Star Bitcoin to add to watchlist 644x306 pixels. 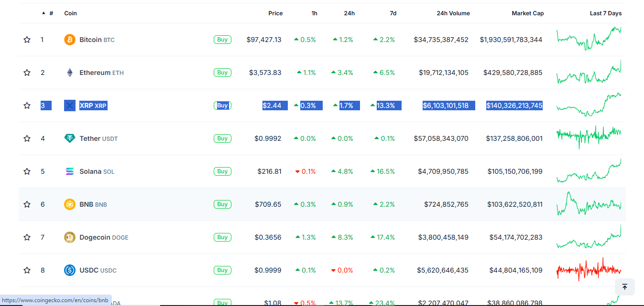pos(27,40)
